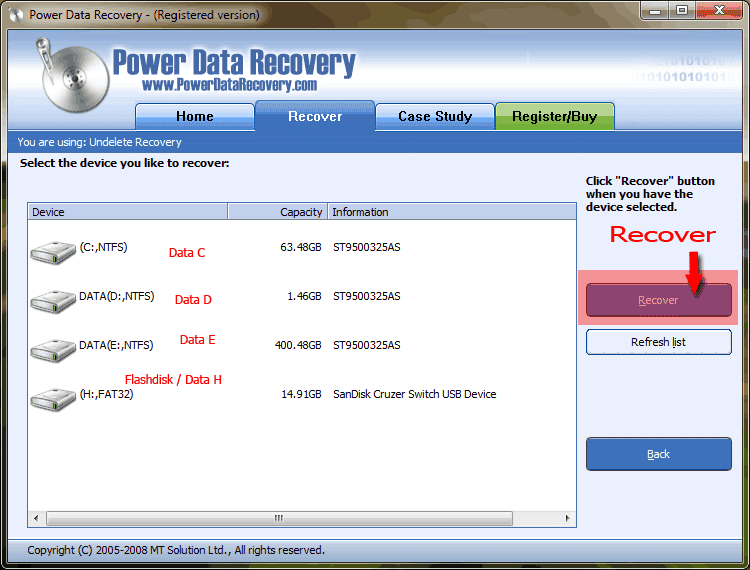Click the horizontal scrollbar right arrow
This screenshot has width=750, height=570.
[x=567, y=518]
